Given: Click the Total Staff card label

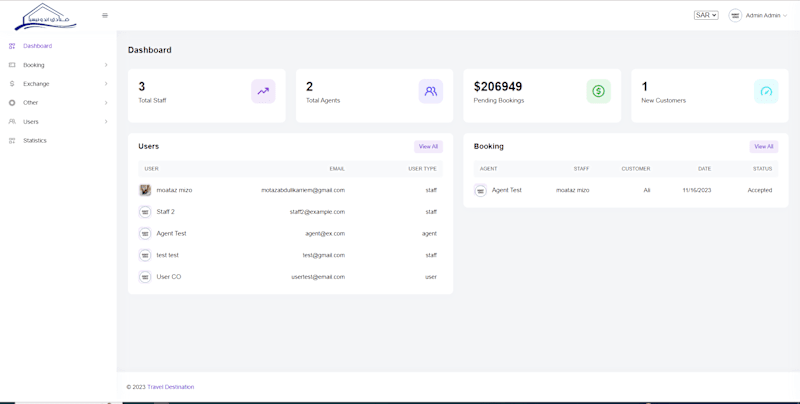Looking at the screenshot, I should pyautogui.click(x=152, y=100).
